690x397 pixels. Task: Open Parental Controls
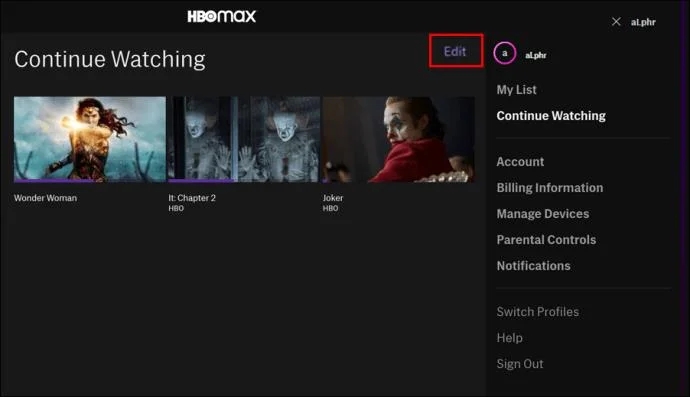[546, 239]
